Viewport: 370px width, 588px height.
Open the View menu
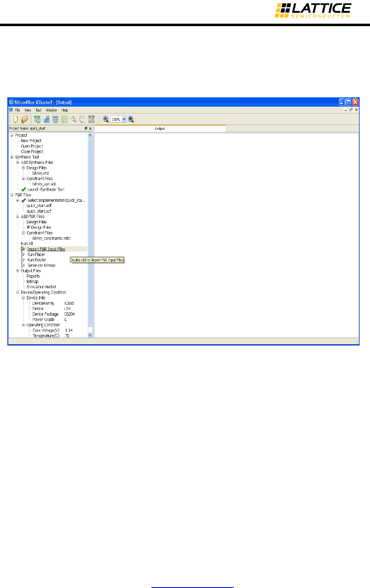tap(28, 110)
